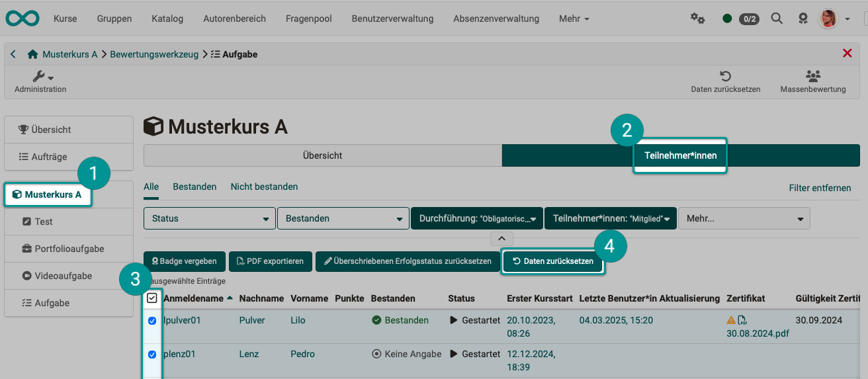Click the green Bestanden check icon
The width and height of the screenshot is (868, 379).
point(376,320)
